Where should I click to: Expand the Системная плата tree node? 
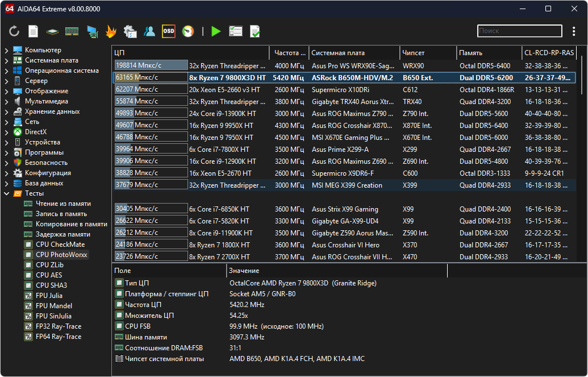6,60
